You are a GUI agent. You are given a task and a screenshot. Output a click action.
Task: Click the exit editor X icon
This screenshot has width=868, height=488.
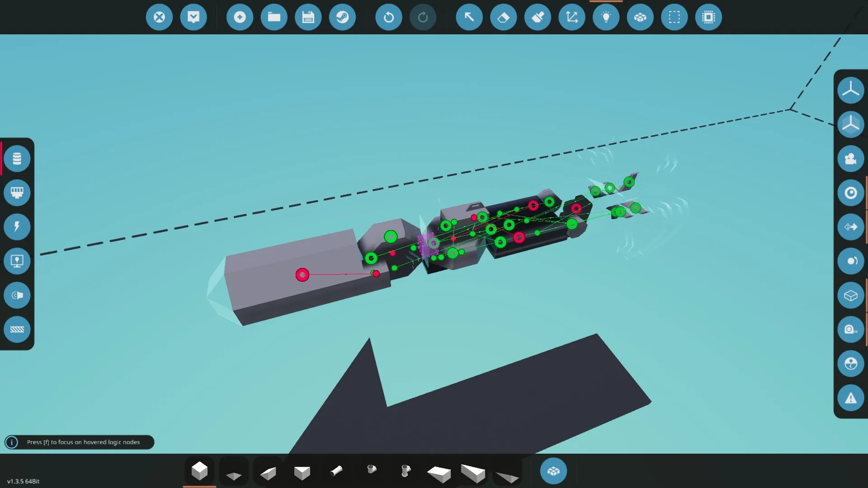(159, 17)
